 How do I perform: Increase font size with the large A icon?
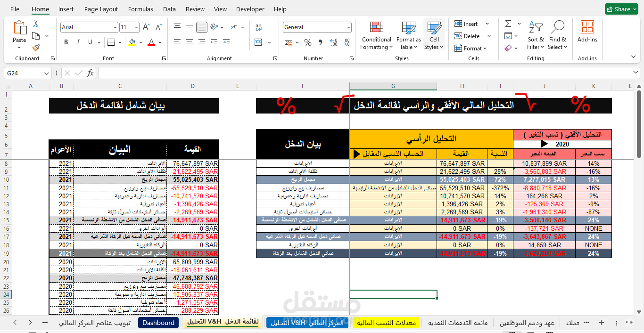[146, 27]
